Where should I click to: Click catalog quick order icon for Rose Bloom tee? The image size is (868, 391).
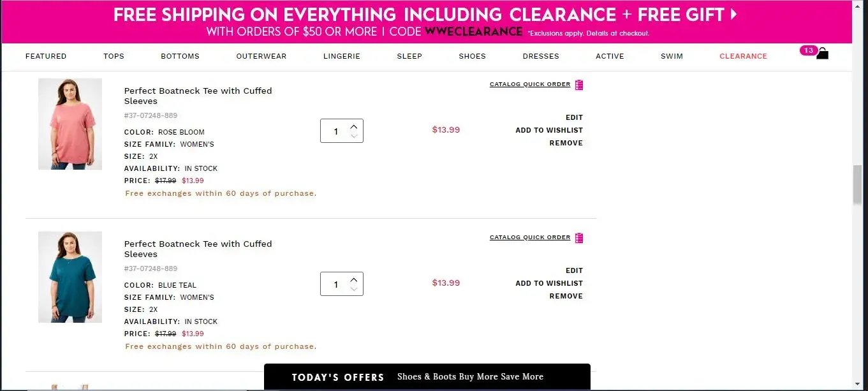(579, 85)
